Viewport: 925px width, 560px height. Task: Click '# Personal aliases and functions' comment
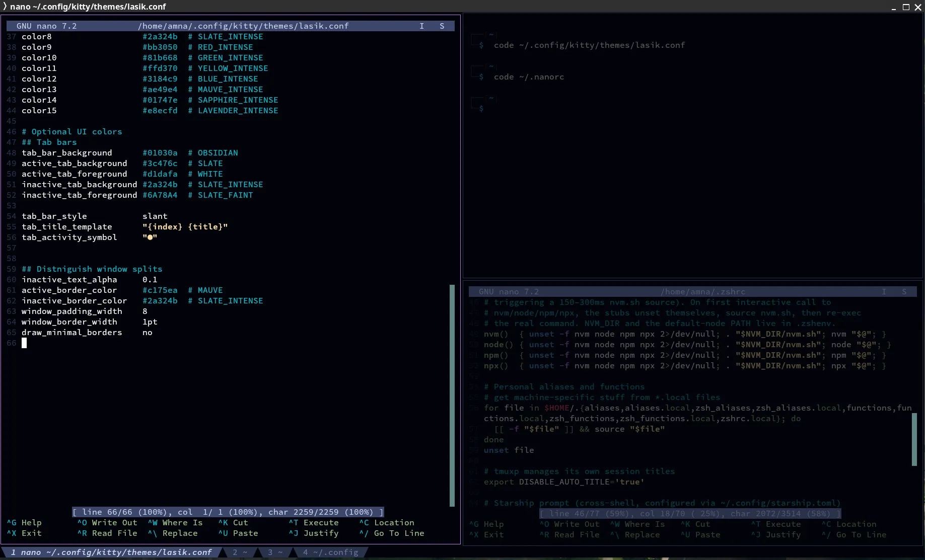(564, 386)
